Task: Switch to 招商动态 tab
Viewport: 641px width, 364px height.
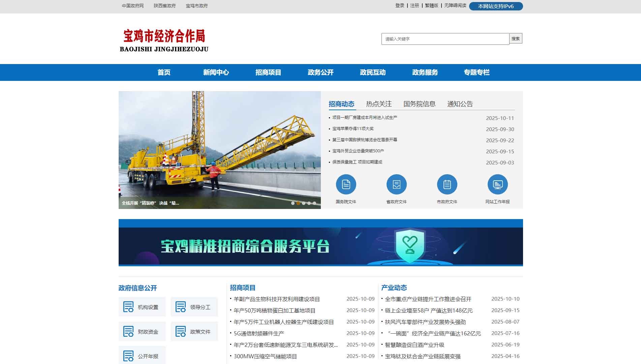Action: coord(342,104)
